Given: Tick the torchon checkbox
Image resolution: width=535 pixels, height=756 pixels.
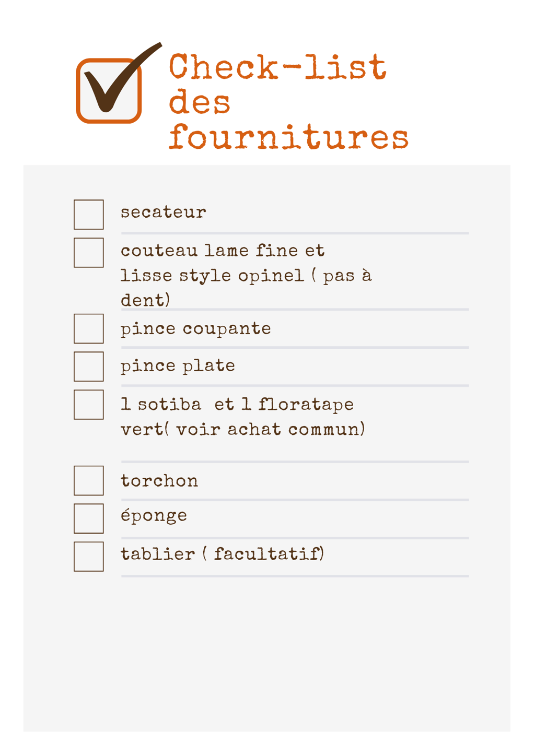Looking at the screenshot, I should 89,480.
